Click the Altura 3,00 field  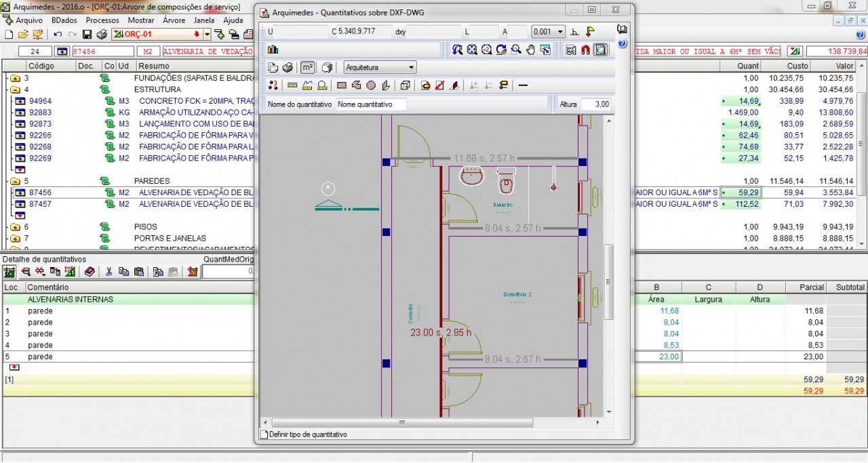pos(595,104)
